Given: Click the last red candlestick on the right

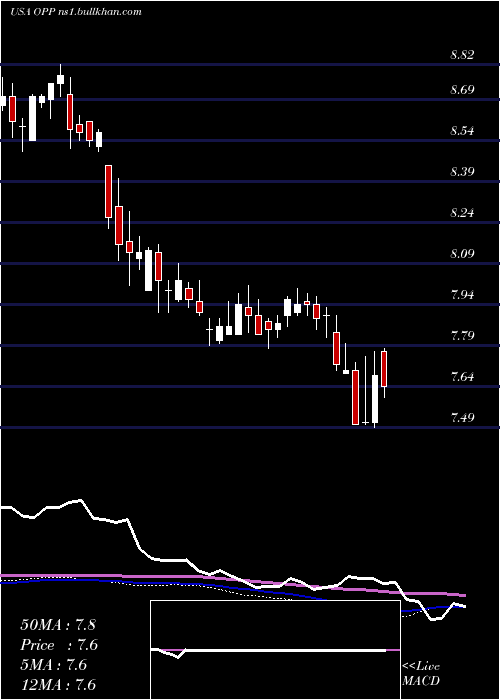Looking at the screenshot, I should coord(384,369).
